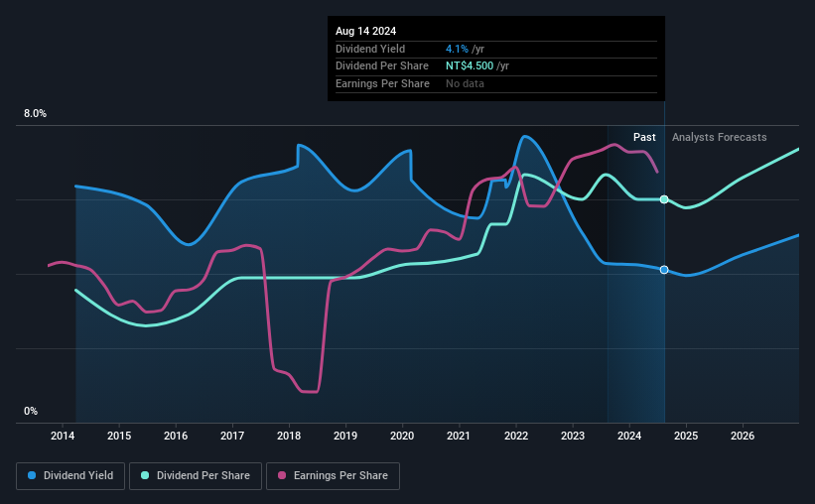Screen dimensions: 815x504
Task: Click the pink Earnings Per Share legend dot
Action: [282, 475]
